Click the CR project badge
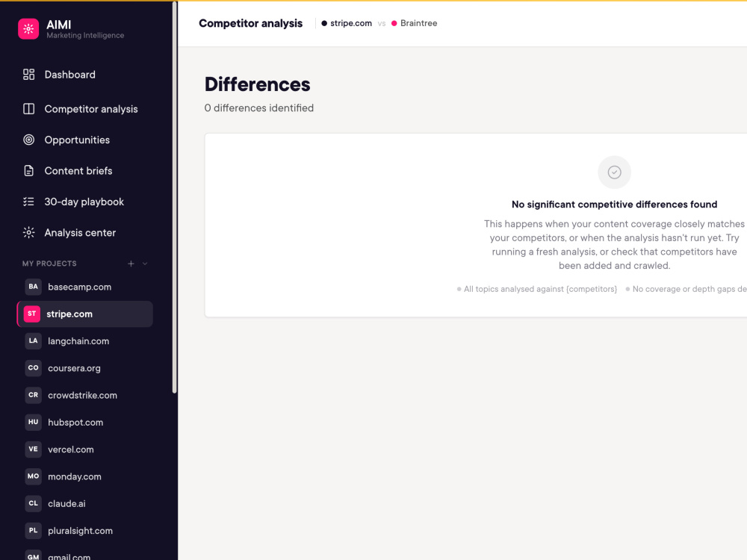Screen dimensions: 747x560 coord(33,395)
